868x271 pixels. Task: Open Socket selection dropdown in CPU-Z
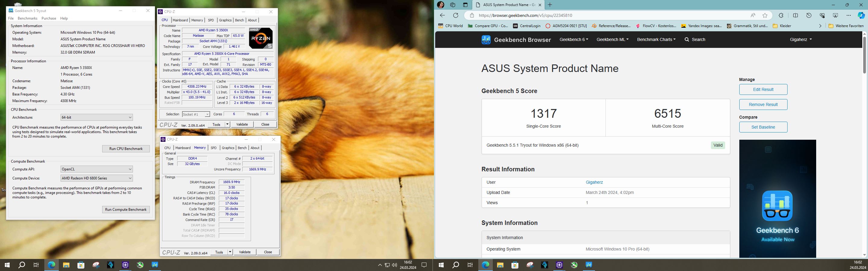coord(196,114)
